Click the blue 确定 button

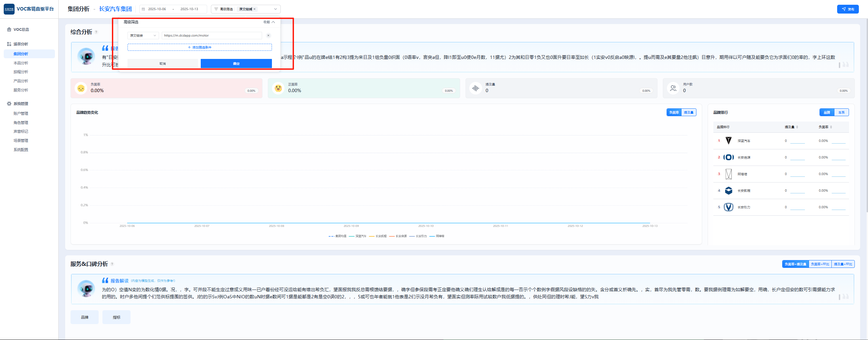pos(236,64)
